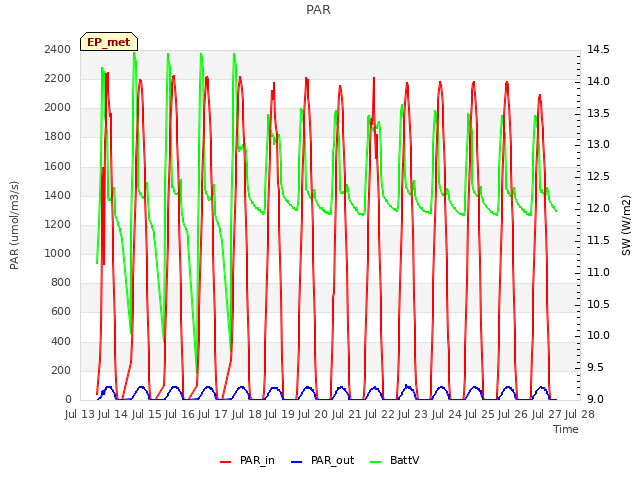Click the Jul 23 x-axis tick label
Image resolution: width=640 pixels, height=480 pixels.
pos(413,414)
